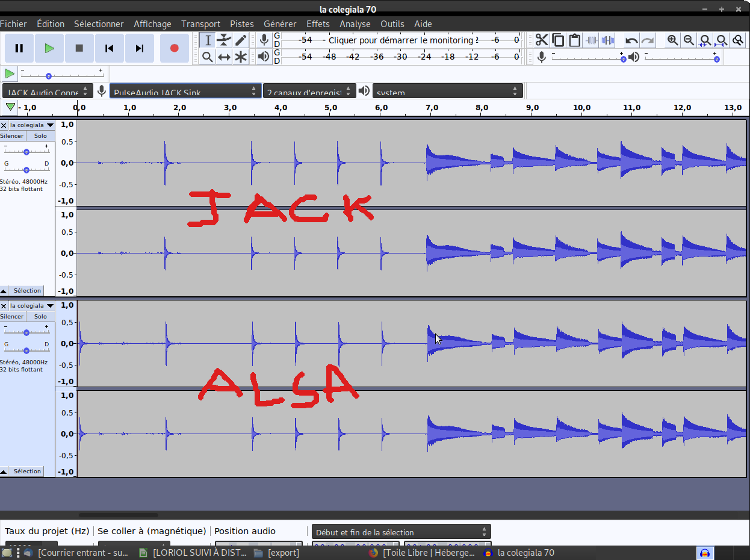The image size is (750, 560).
Task: Select the Draw pencil tool
Action: tap(241, 40)
